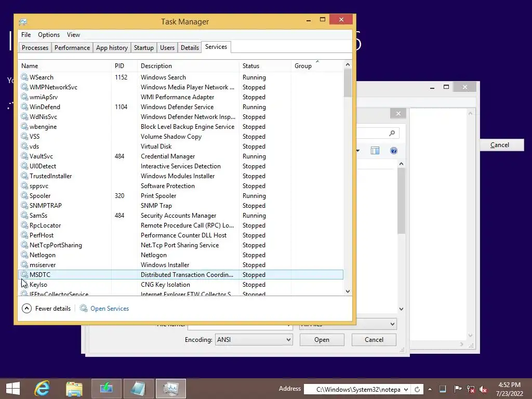
Task: Click the services list scroll-up arrow
Action: point(348,64)
